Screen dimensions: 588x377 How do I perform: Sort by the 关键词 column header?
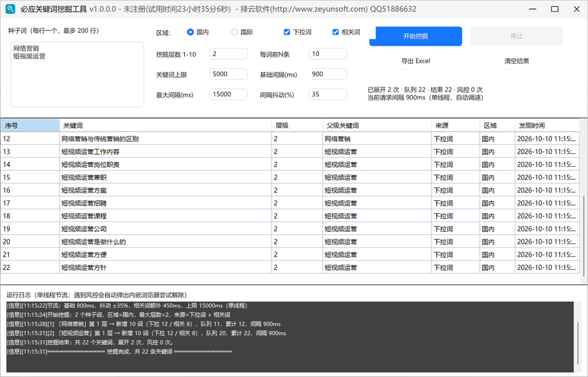166,126
